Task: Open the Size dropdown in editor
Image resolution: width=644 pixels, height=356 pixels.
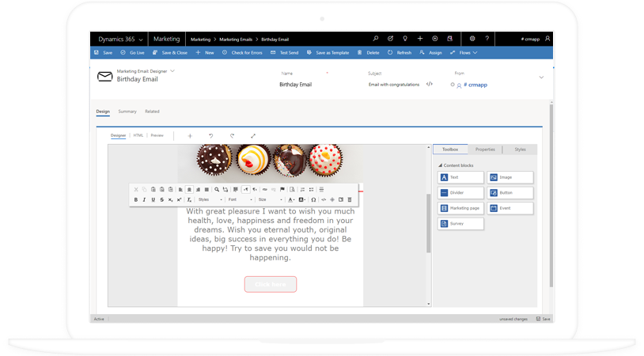Action: pos(271,199)
